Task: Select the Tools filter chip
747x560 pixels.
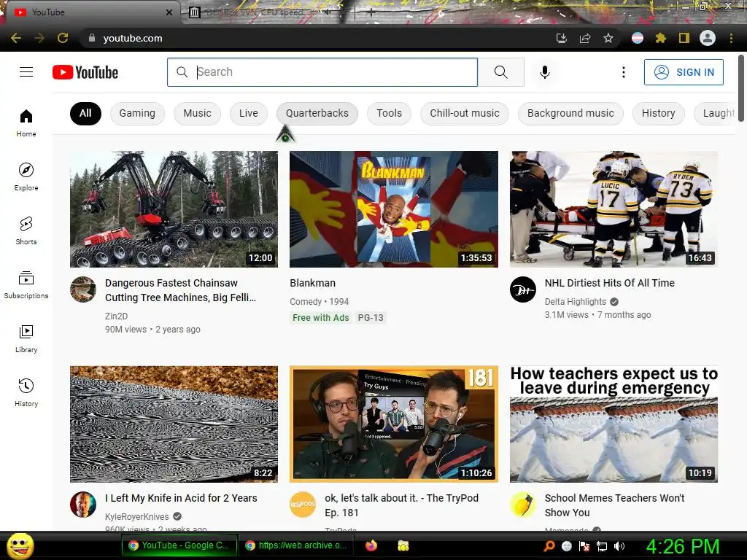Action: (x=390, y=113)
